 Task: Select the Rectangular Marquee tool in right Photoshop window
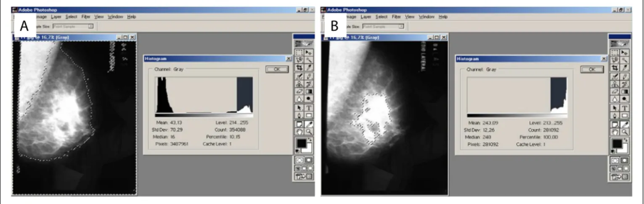coord(615,52)
